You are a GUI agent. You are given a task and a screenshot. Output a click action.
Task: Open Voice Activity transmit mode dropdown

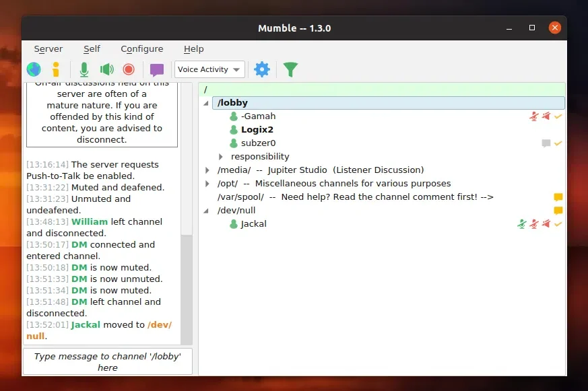pyautogui.click(x=209, y=69)
